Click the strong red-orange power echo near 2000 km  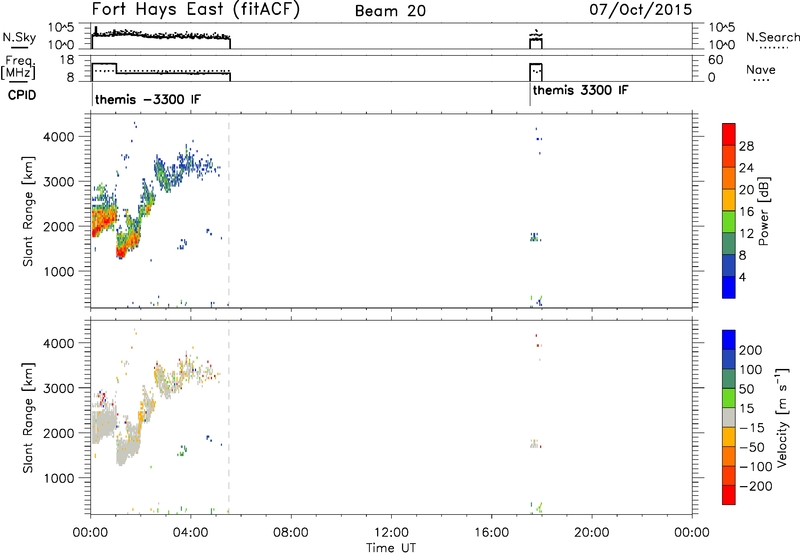click(x=104, y=222)
